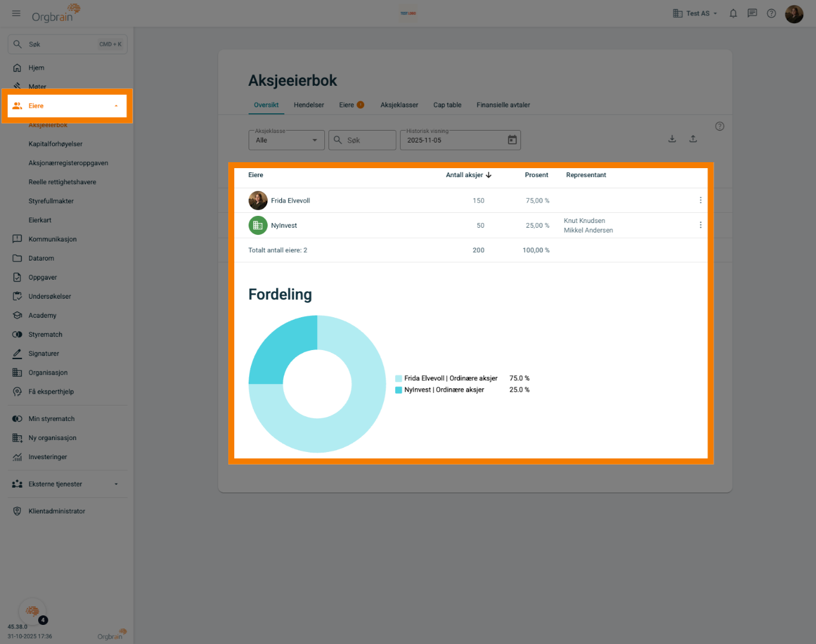
Task: Open Eierkart submenu item
Action: (40, 220)
